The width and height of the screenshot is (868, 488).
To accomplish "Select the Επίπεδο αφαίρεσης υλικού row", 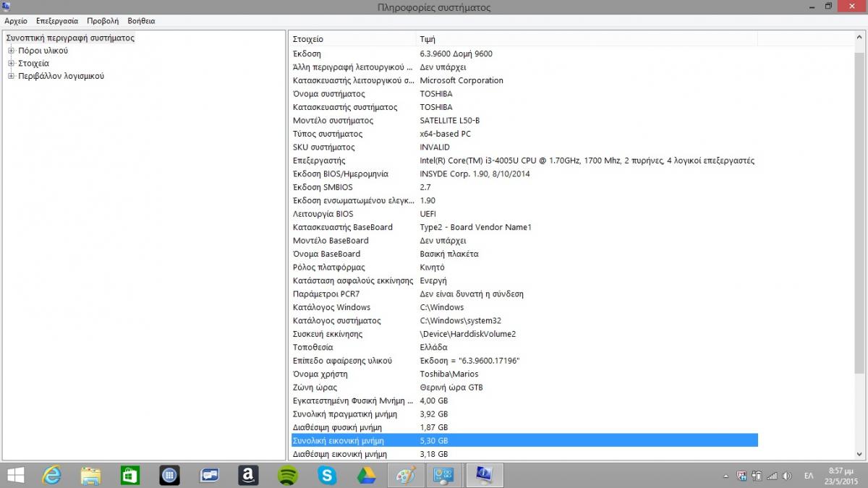I will coord(524,361).
